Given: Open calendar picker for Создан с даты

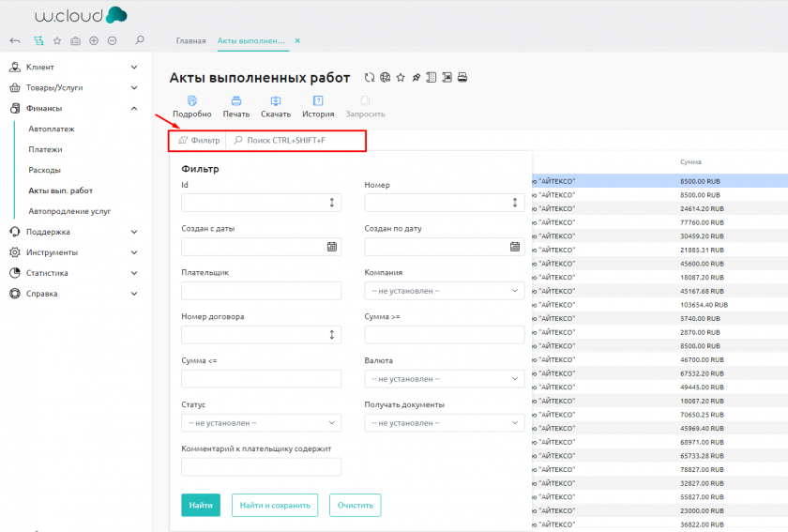Looking at the screenshot, I should click(332, 247).
